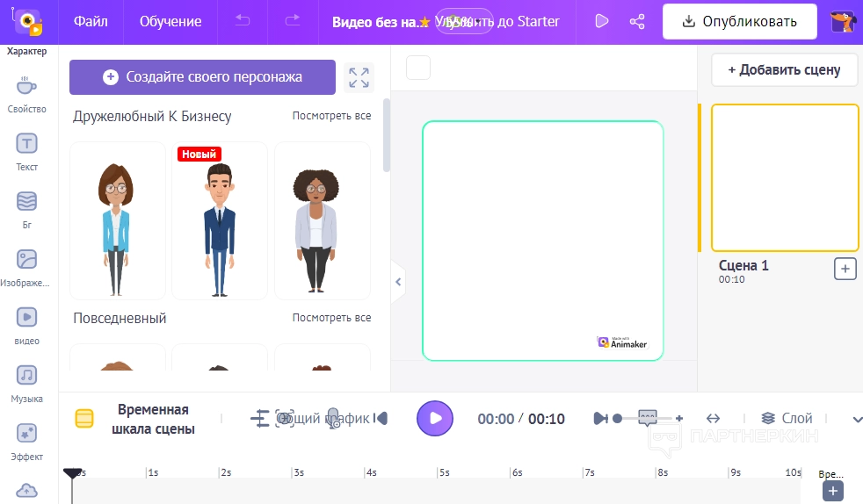Screen dimensions: 863x504
Task: Toggle the checkbox above the canvas
Action: tap(418, 68)
